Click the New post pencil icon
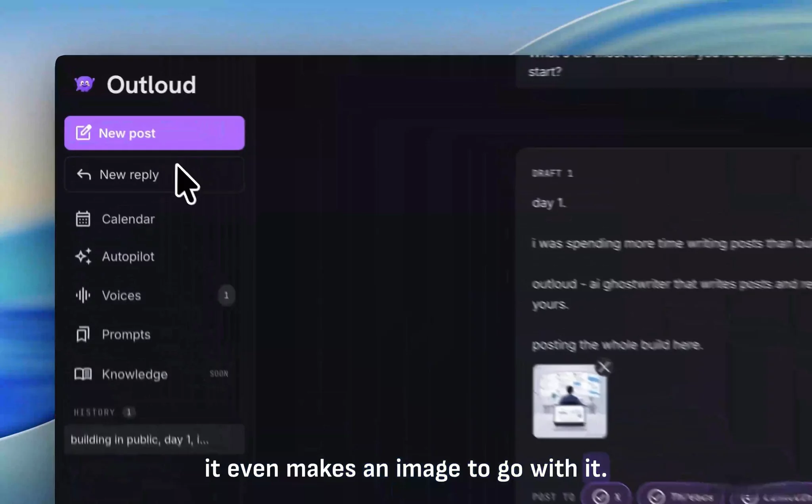The image size is (812, 504). click(84, 133)
